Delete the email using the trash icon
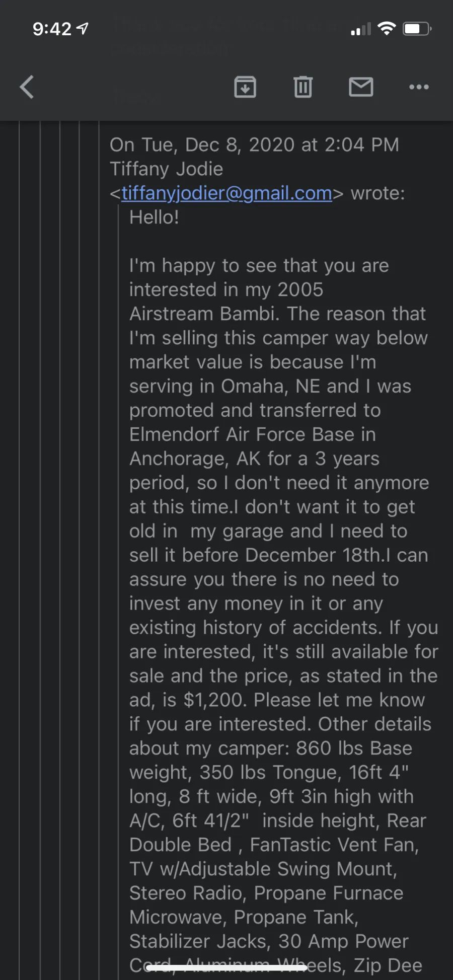Screen dimensions: 453x980 [x=303, y=87]
